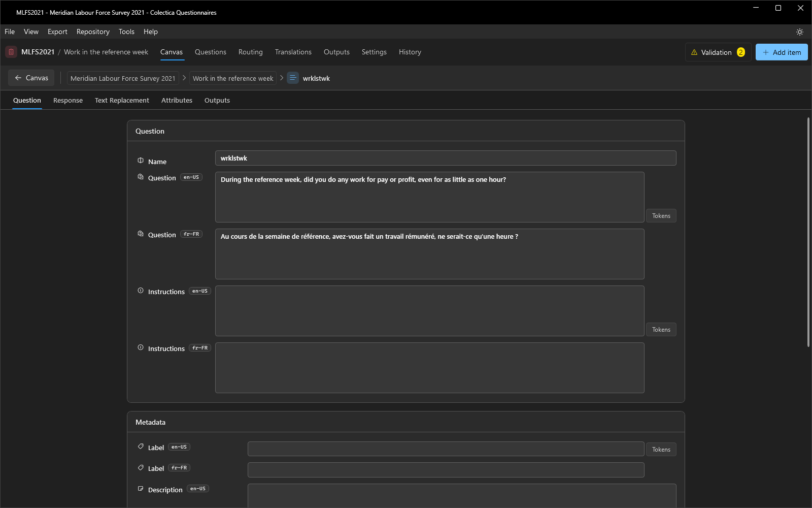The width and height of the screenshot is (812, 508).
Task: Click the en-US Description text area
Action: pos(462,495)
